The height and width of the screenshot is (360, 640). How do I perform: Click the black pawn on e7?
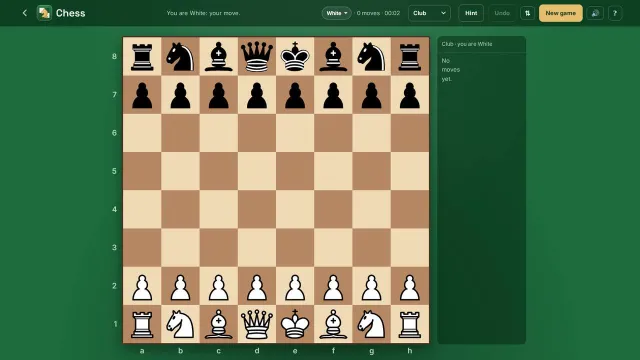click(x=295, y=95)
